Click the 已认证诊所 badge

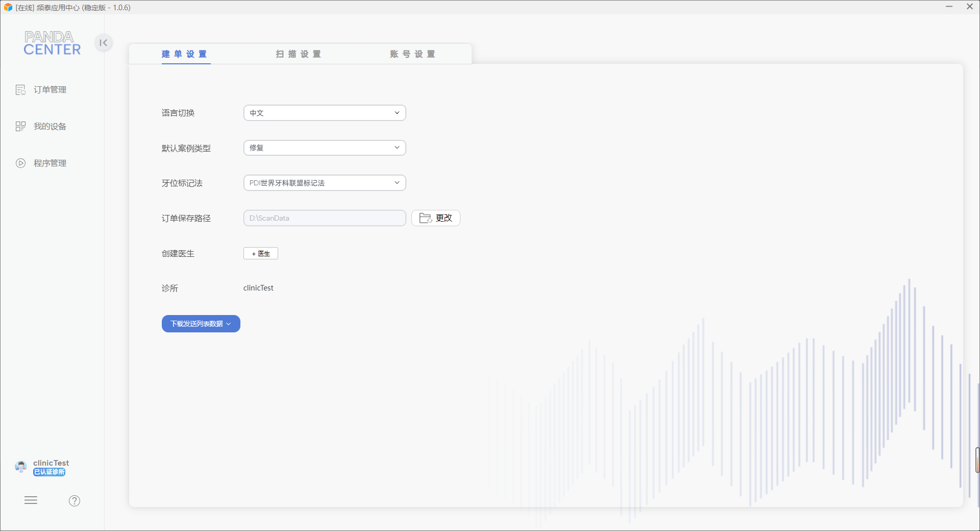pos(50,472)
